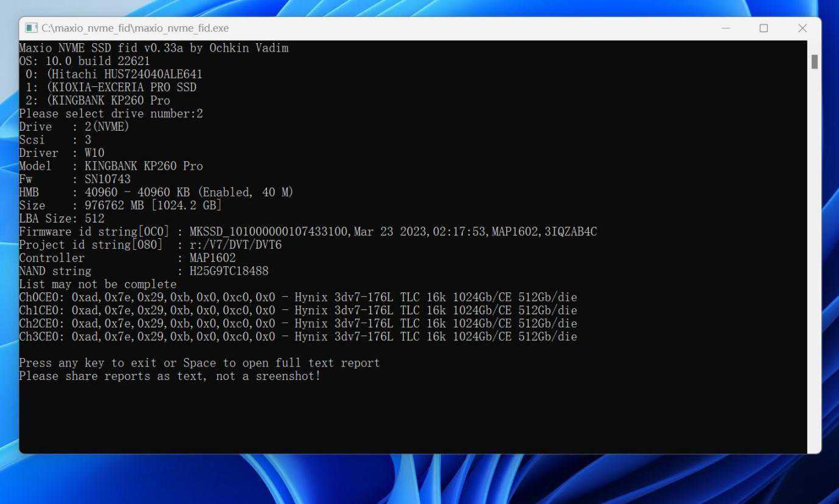Click the "Please select drive number" prompt line

click(111, 114)
